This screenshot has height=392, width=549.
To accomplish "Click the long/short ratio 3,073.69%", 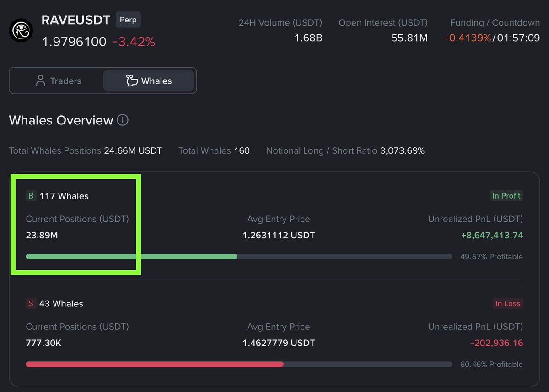I will [402, 150].
